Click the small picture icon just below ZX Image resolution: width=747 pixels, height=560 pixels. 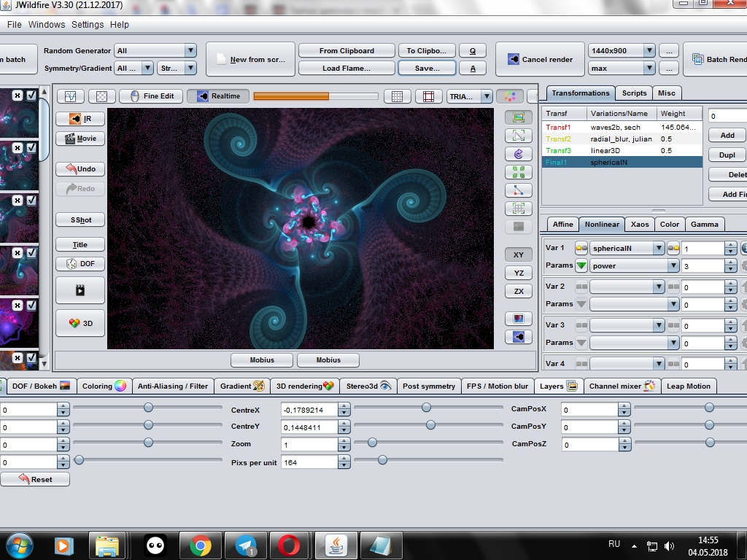coord(519,318)
